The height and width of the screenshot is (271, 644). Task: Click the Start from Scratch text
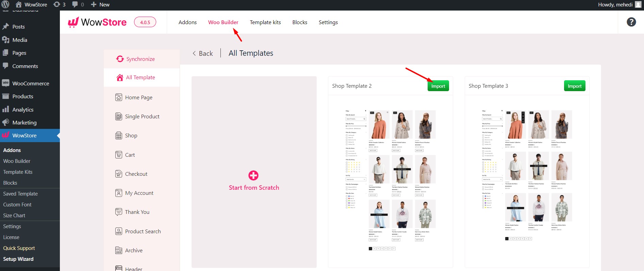click(x=254, y=188)
